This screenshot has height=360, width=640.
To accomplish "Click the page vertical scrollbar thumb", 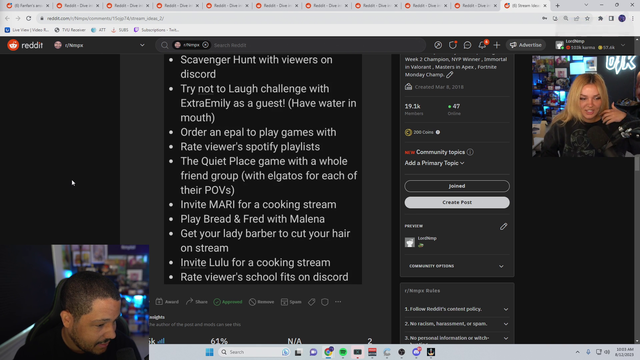I will click(637, 163).
